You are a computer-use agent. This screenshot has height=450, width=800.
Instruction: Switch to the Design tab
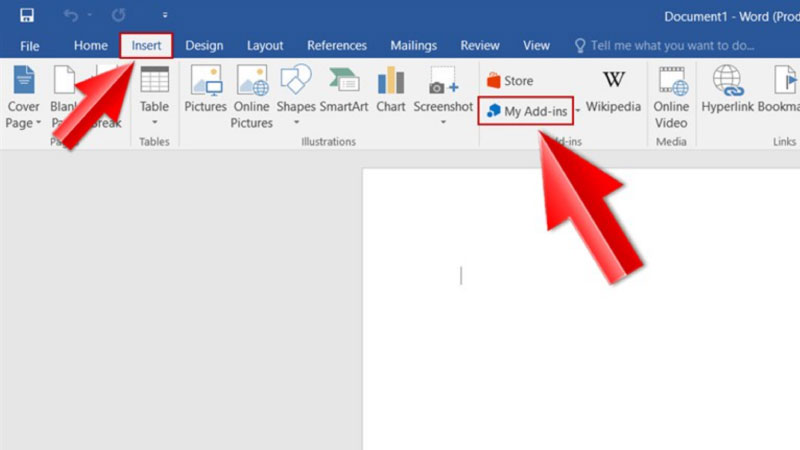[204, 45]
